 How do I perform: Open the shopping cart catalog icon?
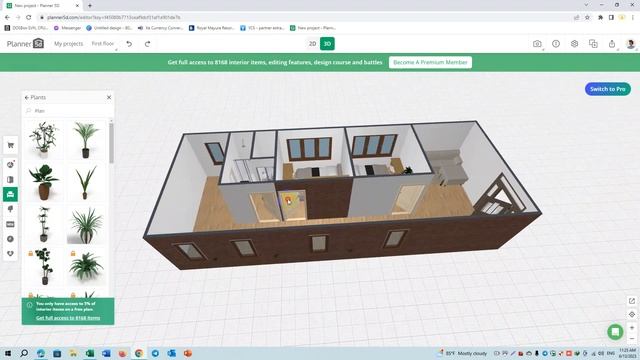pos(10,145)
